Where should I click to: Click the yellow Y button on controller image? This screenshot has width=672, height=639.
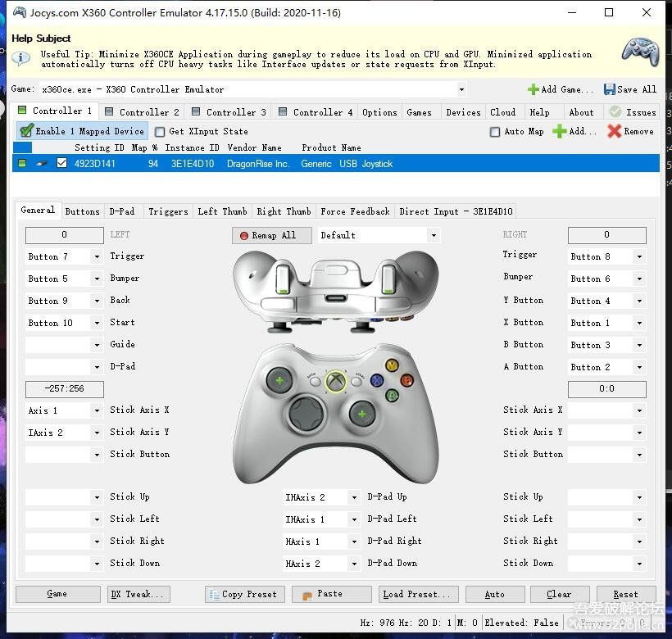tap(392, 365)
